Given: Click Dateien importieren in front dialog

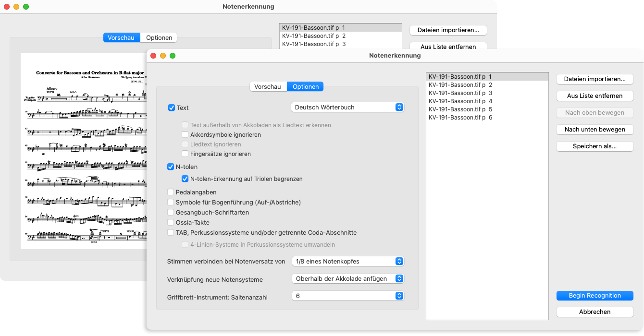Looking at the screenshot, I should pyautogui.click(x=594, y=79).
